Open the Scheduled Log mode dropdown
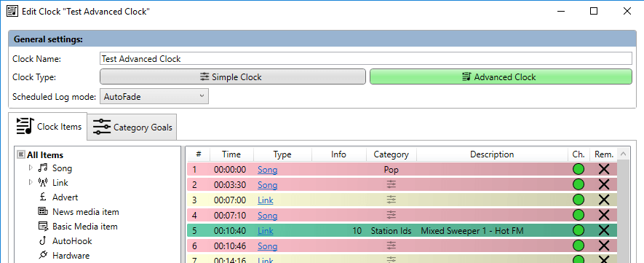644x263 pixels. click(154, 97)
